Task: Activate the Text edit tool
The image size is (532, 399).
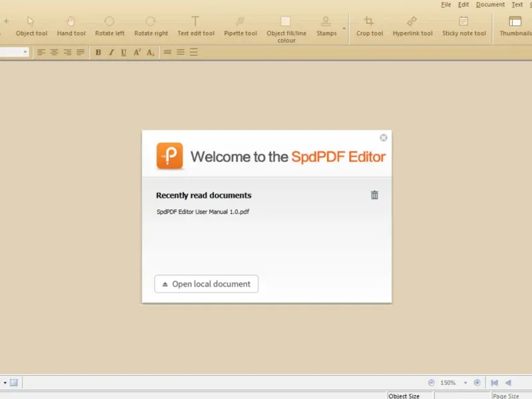Action: [196, 26]
